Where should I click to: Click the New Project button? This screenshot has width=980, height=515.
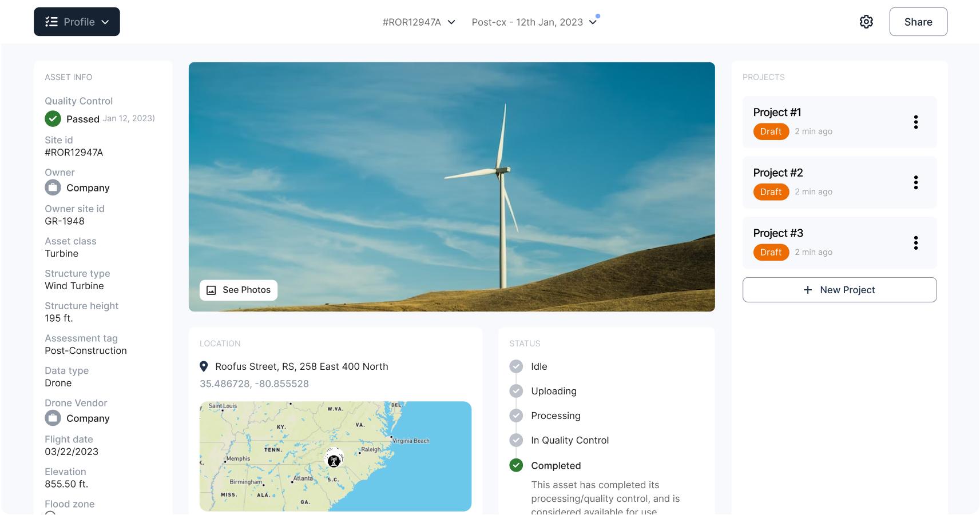pyautogui.click(x=839, y=290)
